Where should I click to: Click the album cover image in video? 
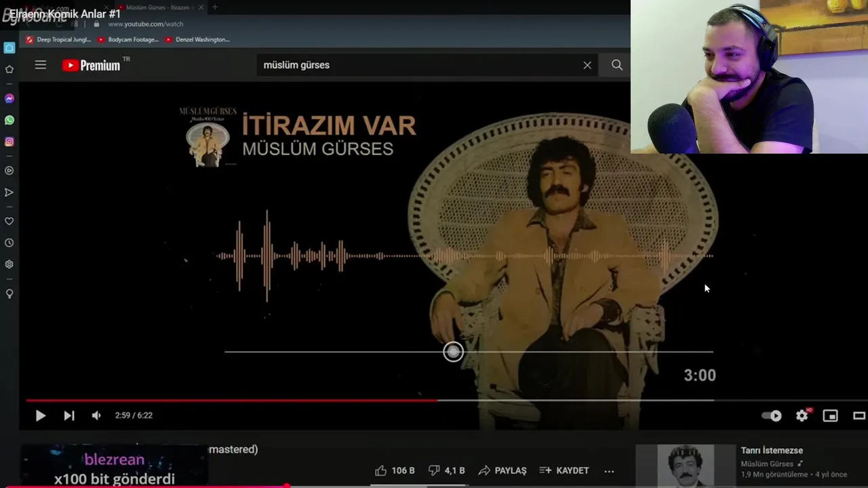click(x=208, y=138)
